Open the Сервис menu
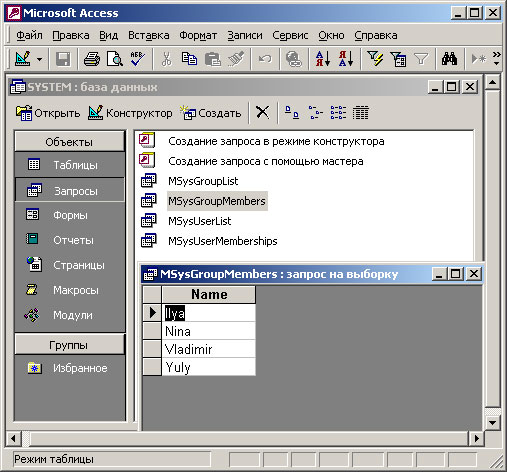 [x=290, y=35]
